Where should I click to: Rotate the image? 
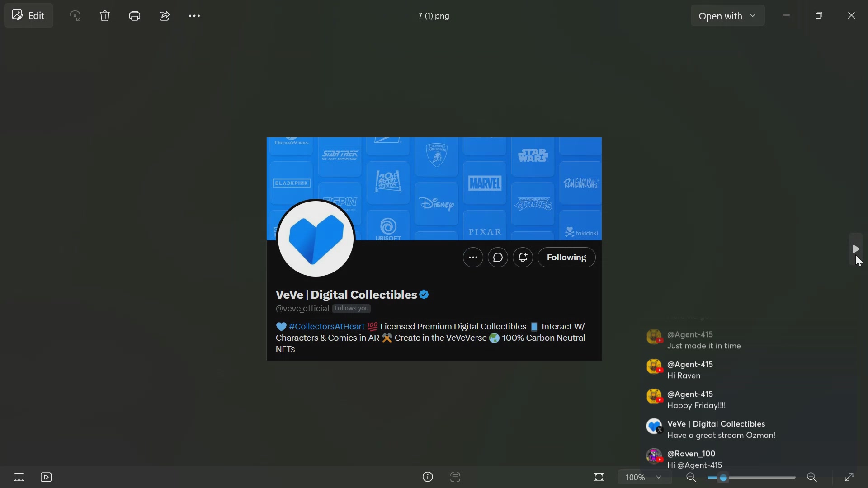(x=75, y=16)
